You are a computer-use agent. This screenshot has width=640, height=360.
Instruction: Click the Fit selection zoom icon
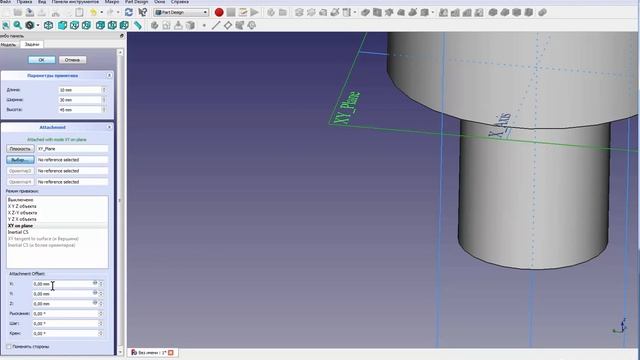(18, 25)
